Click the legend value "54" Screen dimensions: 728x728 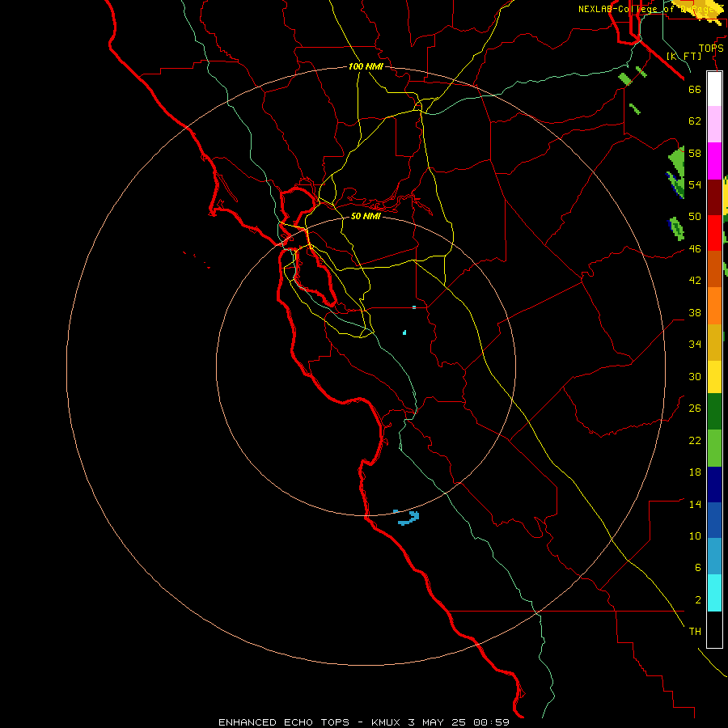coord(695,184)
